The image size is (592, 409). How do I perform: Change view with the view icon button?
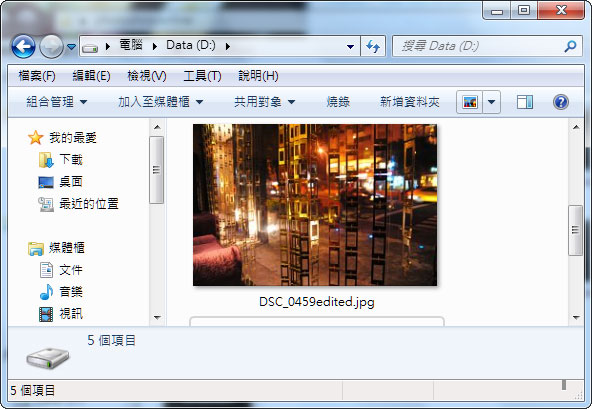tap(470, 102)
